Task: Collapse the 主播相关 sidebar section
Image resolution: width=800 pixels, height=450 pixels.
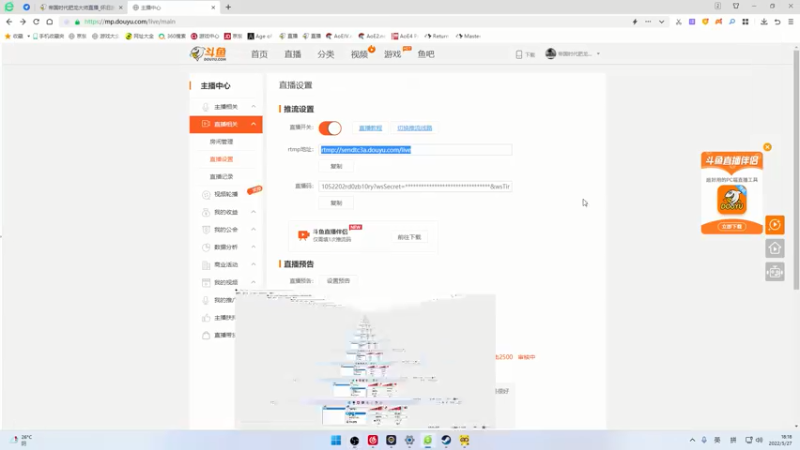Action: pyautogui.click(x=253, y=107)
